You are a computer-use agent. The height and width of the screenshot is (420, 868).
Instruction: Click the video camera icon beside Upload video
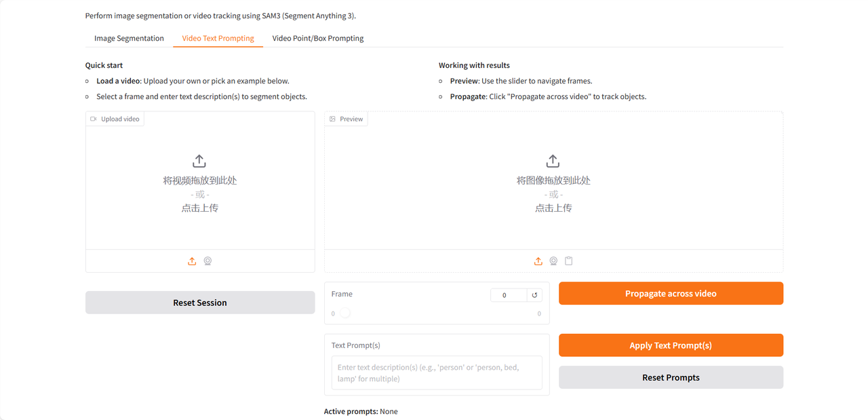94,119
